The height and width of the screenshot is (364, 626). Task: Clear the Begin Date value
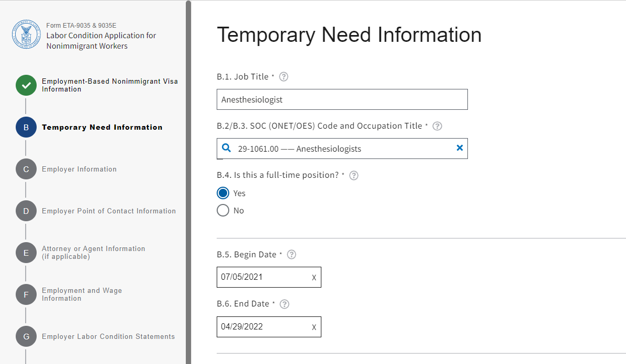[x=314, y=278]
